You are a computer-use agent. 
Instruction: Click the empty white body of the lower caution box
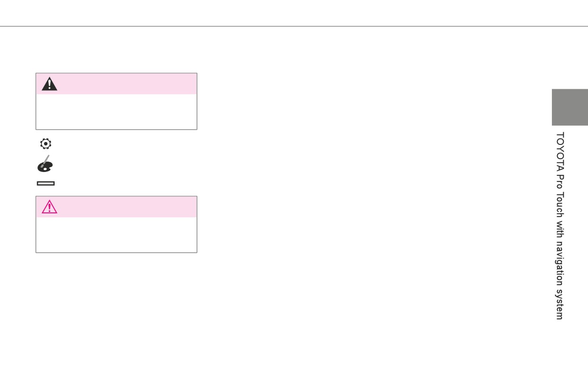116,235
